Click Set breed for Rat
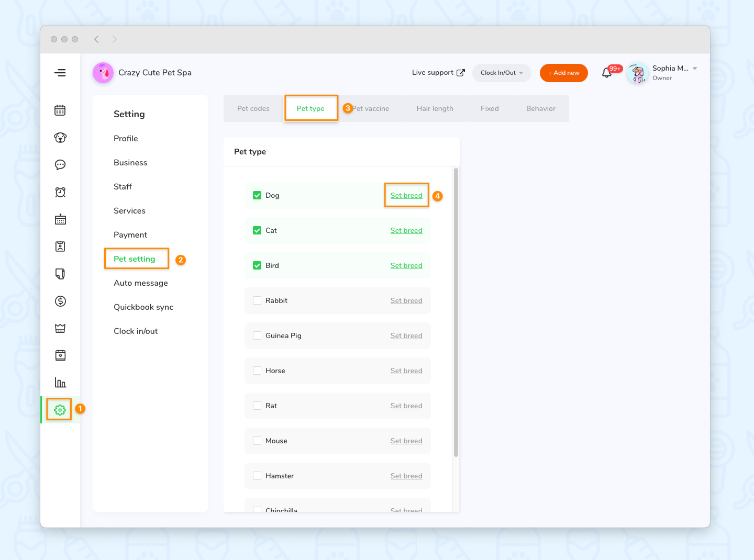 pyautogui.click(x=406, y=406)
